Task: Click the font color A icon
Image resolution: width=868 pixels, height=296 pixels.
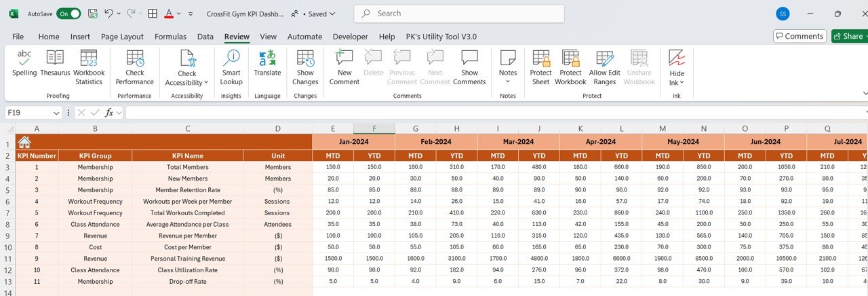Action: click(x=168, y=14)
